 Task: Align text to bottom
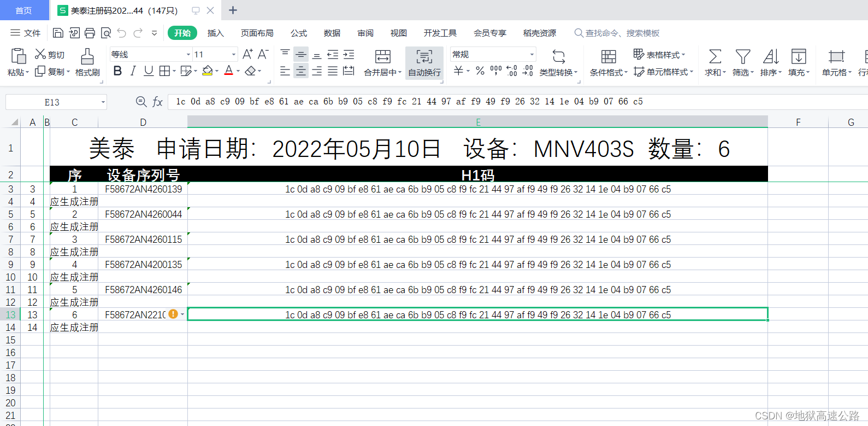317,55
